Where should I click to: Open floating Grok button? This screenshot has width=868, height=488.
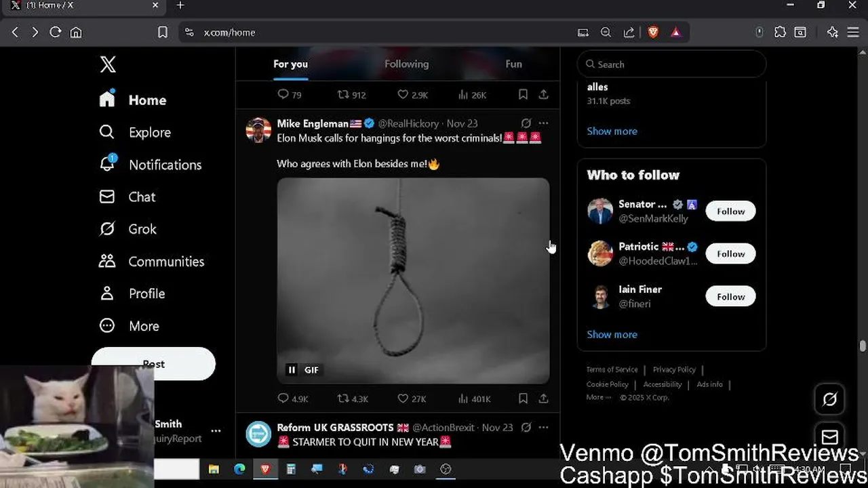(x=829, y=400)
